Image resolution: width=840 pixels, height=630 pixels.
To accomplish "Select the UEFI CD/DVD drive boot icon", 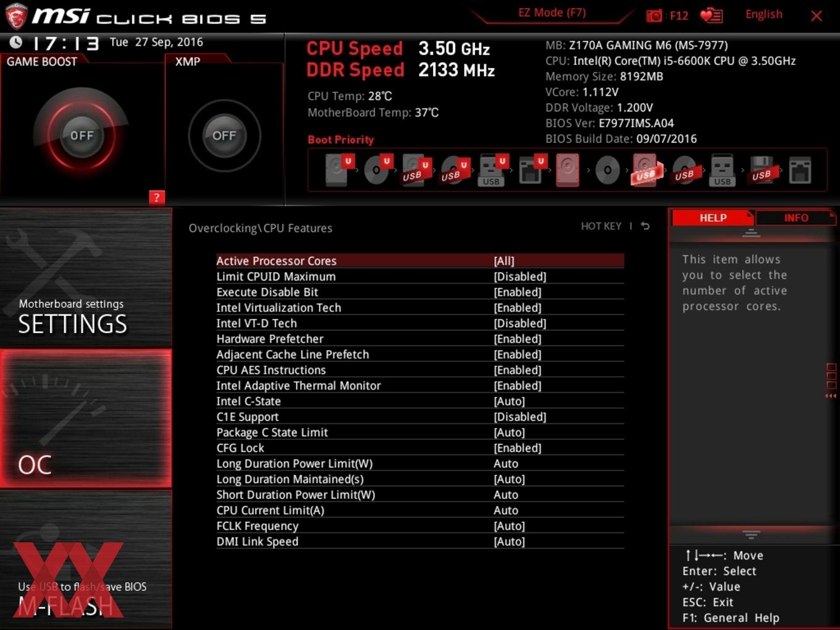I will tap(377, 170).
